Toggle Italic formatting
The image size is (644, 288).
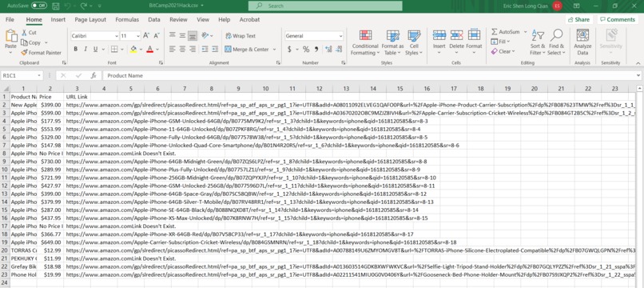click(x=85, y=50)
